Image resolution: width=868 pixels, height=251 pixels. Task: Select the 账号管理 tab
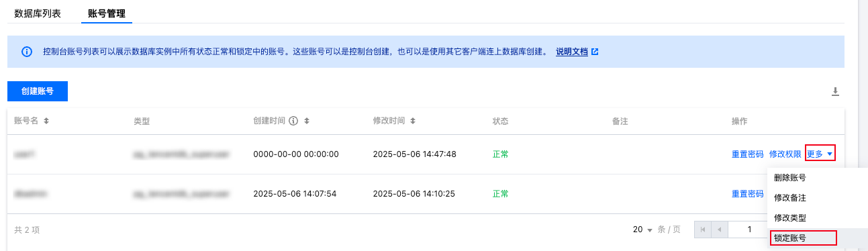click(x=107, y=13)
